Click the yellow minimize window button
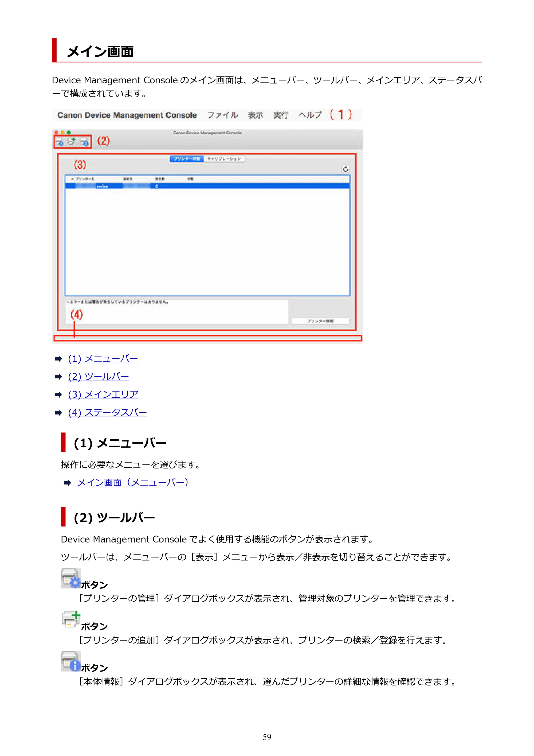 coord(62,132)
